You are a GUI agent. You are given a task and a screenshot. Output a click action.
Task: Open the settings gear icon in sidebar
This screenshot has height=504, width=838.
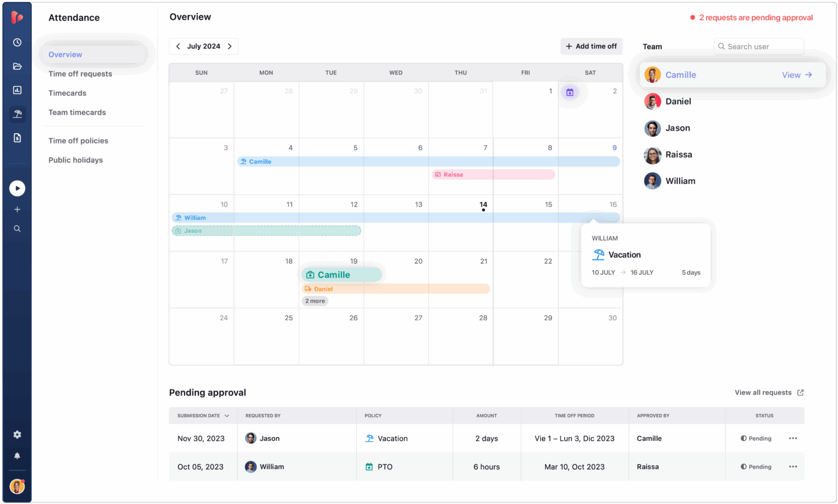coord(17,434)
